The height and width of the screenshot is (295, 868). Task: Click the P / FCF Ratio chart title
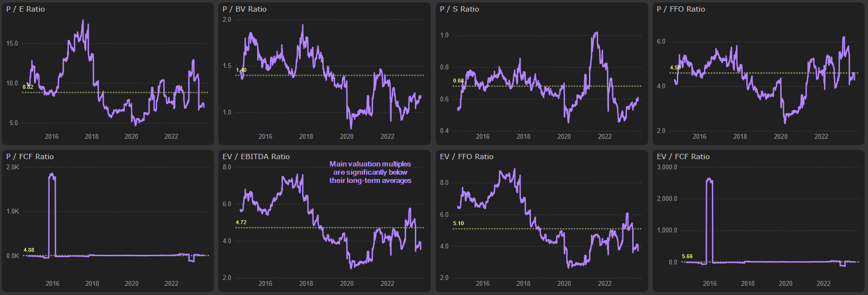[30, 157]
